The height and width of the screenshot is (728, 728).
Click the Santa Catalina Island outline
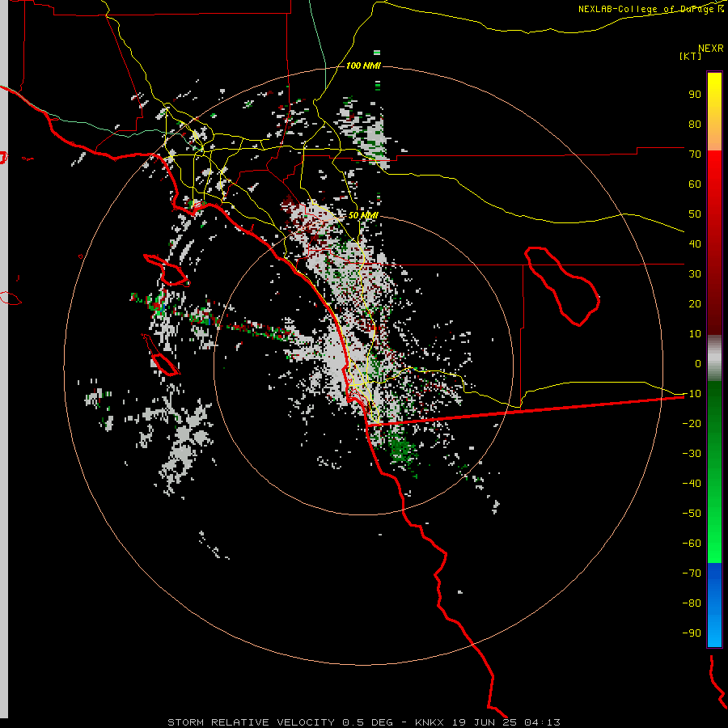pos(166,269)
